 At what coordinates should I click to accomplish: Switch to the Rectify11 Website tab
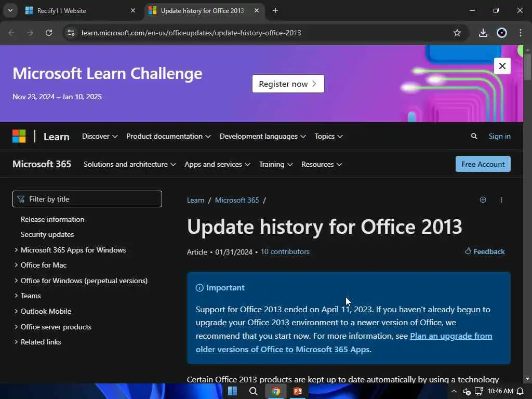(x=81, y=10)
